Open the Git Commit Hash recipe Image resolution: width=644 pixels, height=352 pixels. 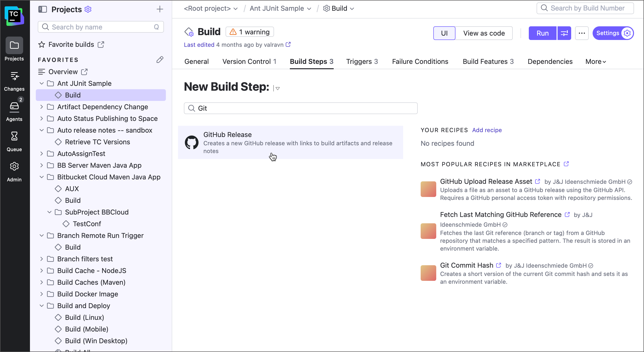click(x=466, y=265)
